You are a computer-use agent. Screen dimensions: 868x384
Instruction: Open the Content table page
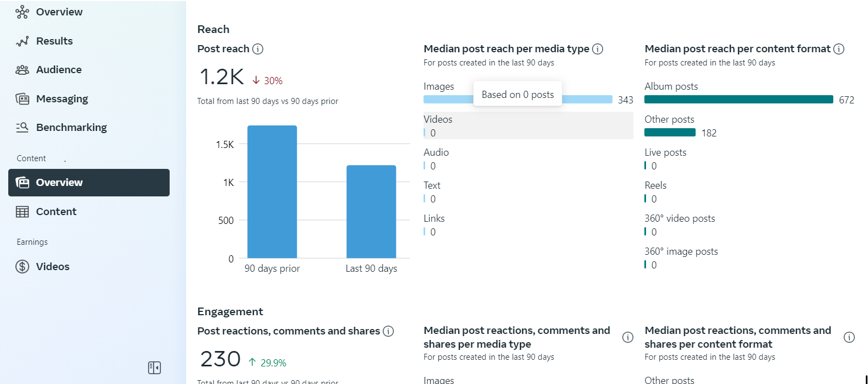pyautogui.click(x=56, y=212)
